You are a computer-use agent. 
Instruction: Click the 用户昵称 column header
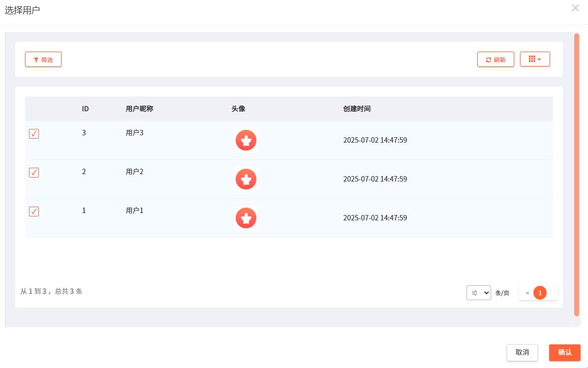(139, 109)
